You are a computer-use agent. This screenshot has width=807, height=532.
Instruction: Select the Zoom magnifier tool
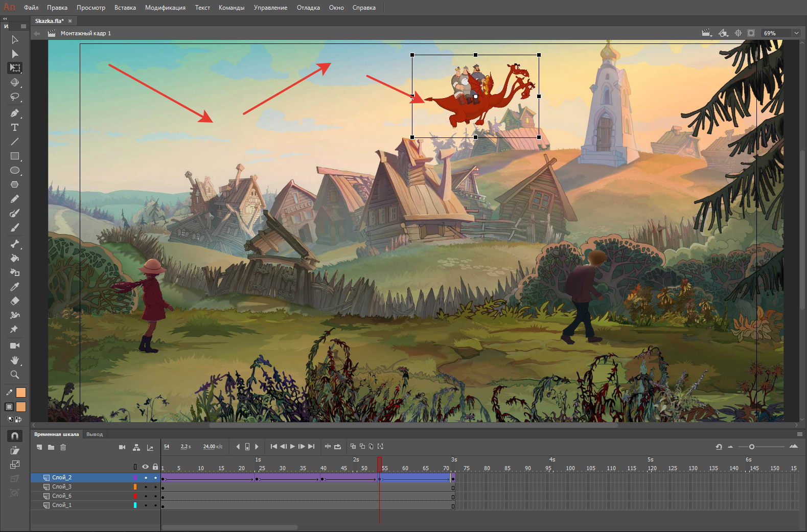click(15, 375)
